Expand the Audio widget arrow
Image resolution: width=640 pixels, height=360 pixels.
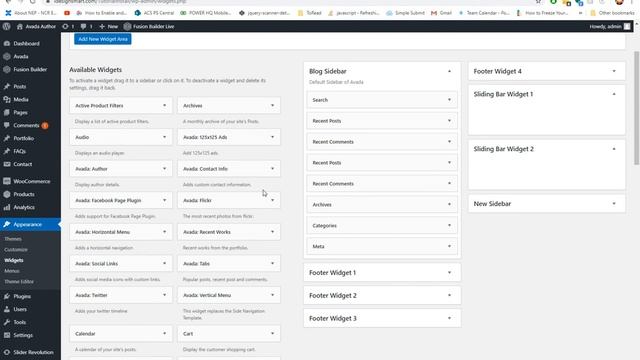164,137
